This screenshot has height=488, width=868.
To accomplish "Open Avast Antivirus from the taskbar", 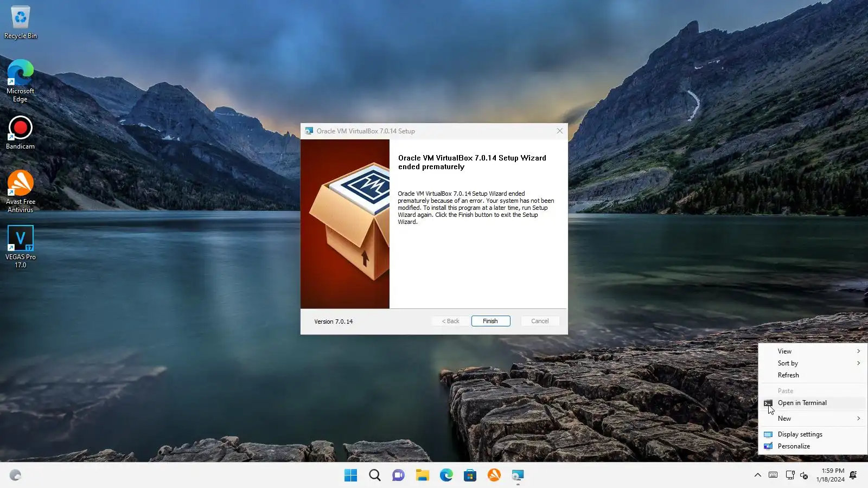I will (x=494, y=476).
